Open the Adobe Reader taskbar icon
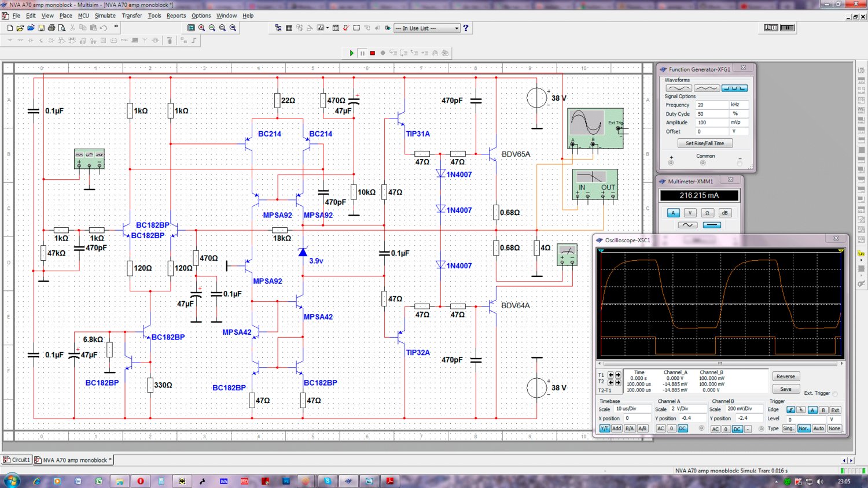Viewport: 868px width, 488px height. 390,481
